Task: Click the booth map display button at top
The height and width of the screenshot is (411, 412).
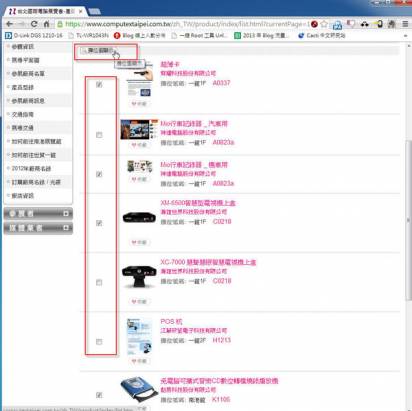Action: pos(98,51)
